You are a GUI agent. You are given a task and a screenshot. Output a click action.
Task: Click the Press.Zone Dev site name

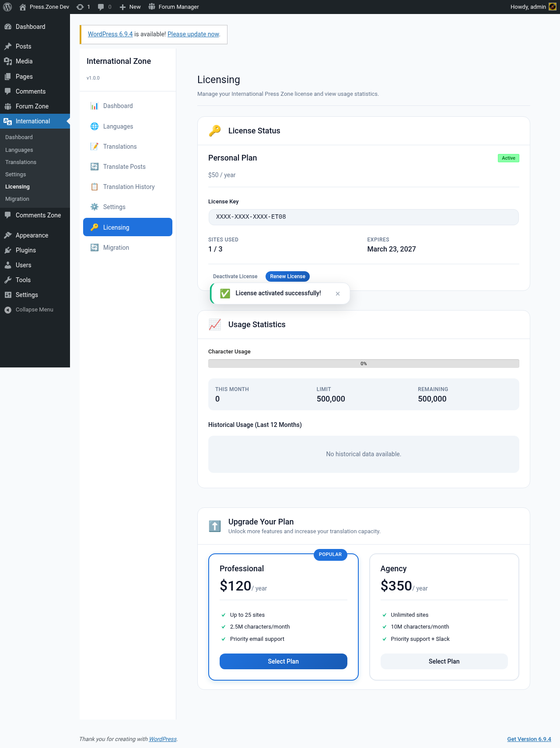pyautogui.click(x=49, y=7)
